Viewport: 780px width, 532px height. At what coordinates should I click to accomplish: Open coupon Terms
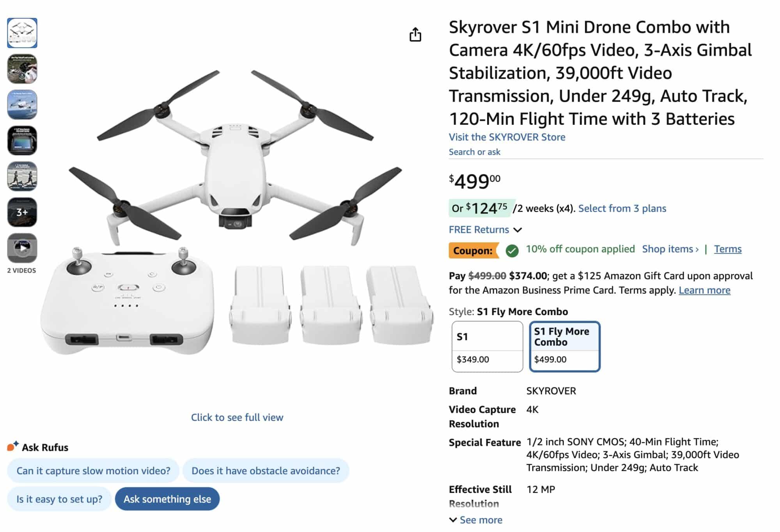pyautogui.click(x=728, y=249)
